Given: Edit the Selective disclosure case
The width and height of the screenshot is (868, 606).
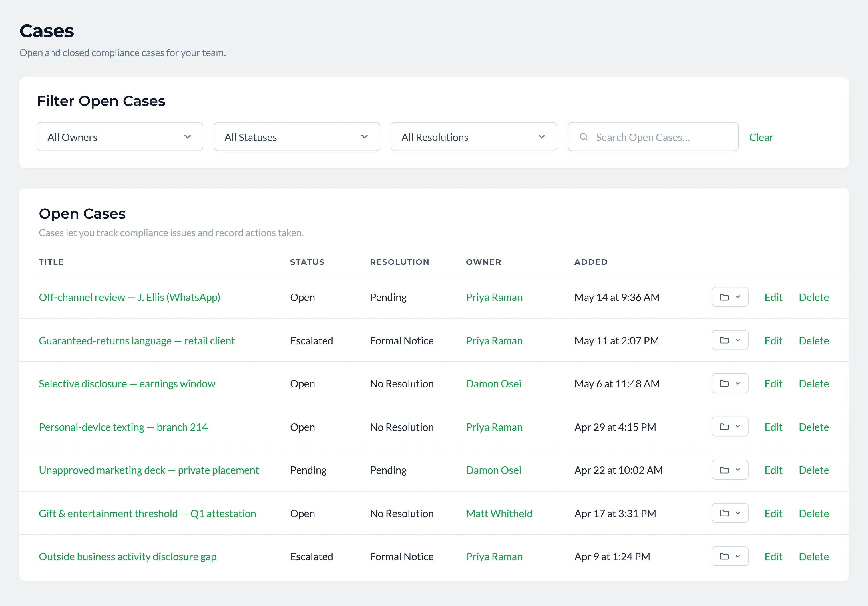Looking at the screenshot, I should 773,384.
